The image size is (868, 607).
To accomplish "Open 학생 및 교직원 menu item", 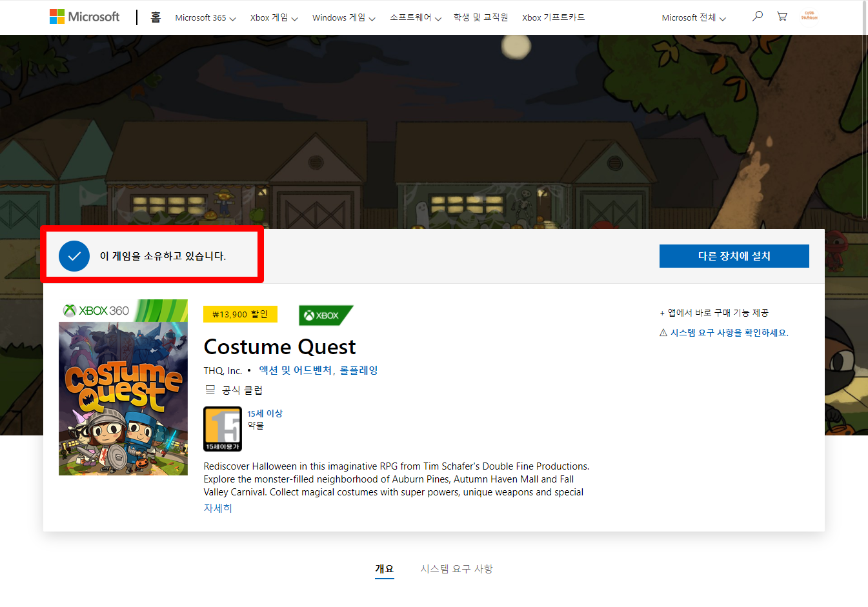I will pos(481,18).
